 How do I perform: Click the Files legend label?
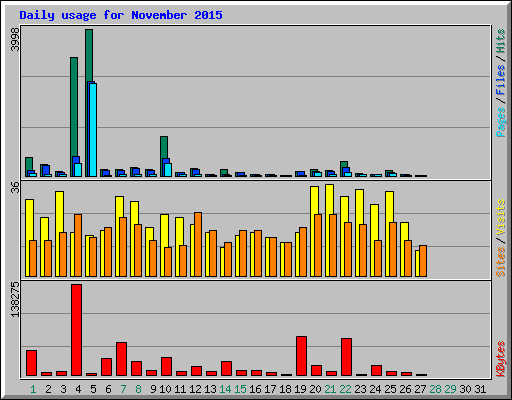500,80
